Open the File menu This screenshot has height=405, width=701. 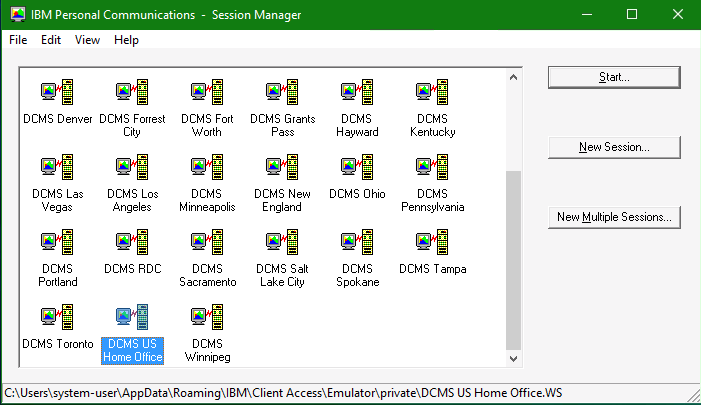click(x=18, y=40)
